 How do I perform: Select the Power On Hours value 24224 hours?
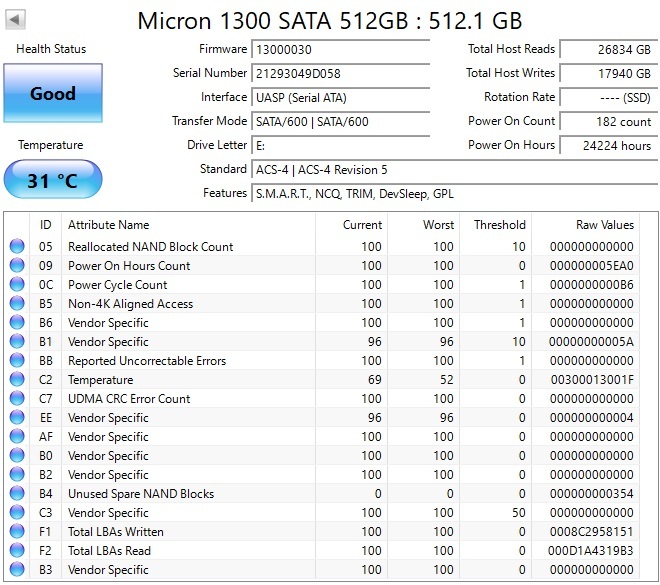[609, 145]
